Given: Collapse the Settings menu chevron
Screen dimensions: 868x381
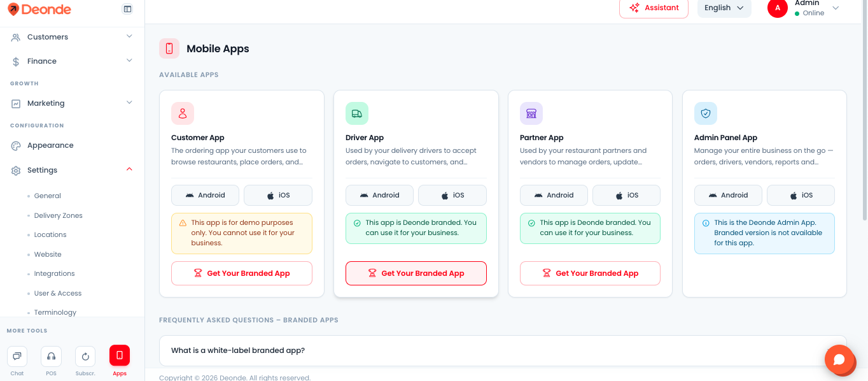Looking at the screenshot, I should point(129,169).
